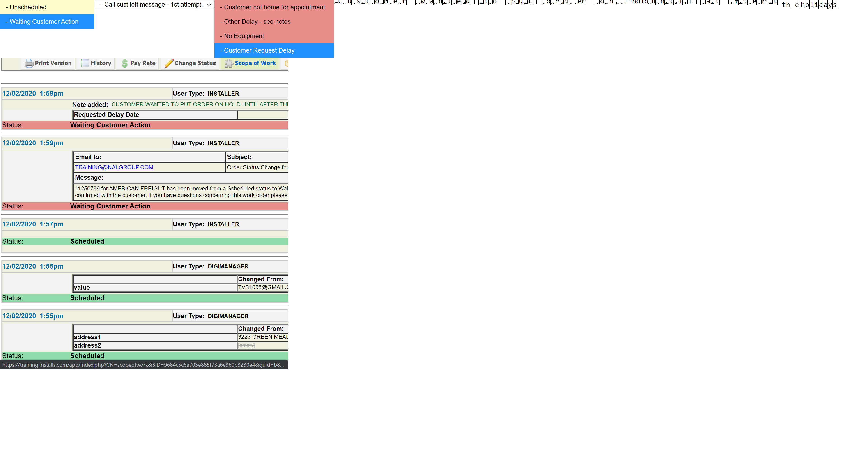This screenshot has width=868, height=471.
Task: Open the call attempt dropdown
Action: tap(154, 4)
